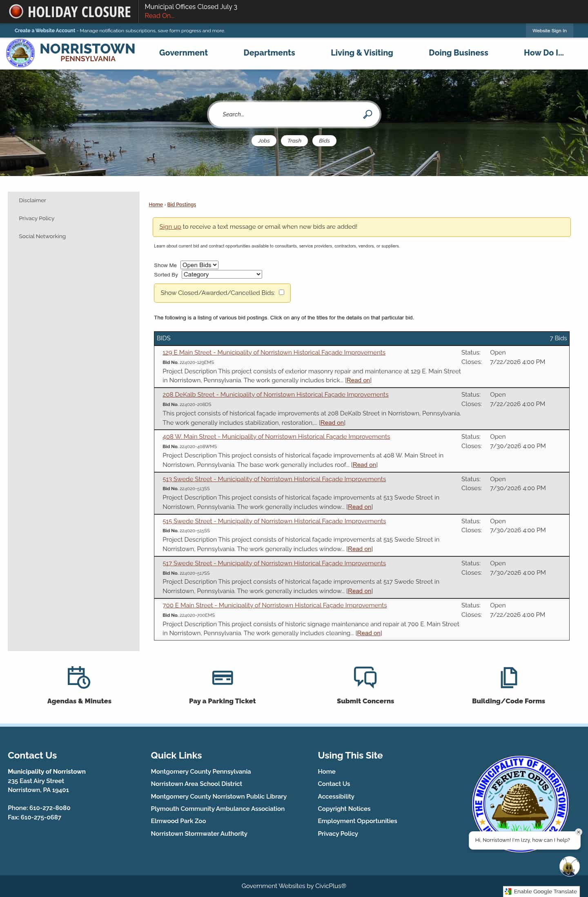This screenshot has height=897, width=588.
Task: Open the Sorted By Category dropdown
Action: [222, 274]
